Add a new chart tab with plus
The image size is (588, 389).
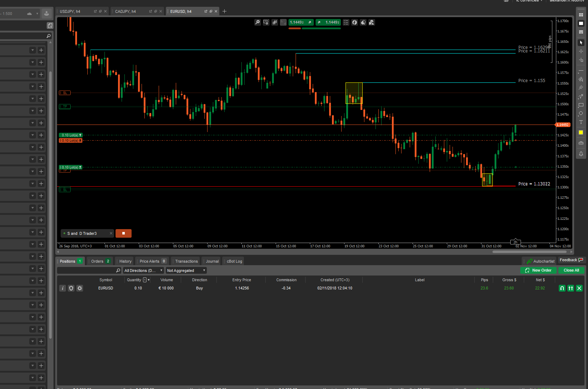click(224, 11)
